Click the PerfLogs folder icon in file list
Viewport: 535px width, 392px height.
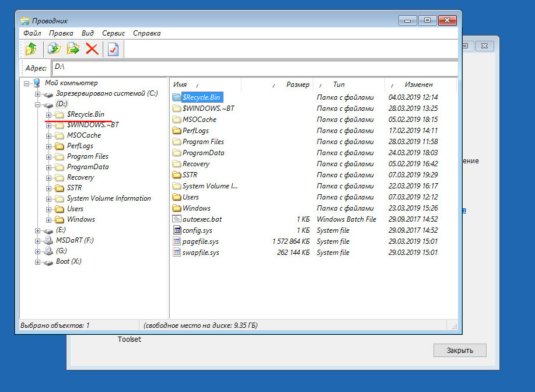(x=177, y=130)
